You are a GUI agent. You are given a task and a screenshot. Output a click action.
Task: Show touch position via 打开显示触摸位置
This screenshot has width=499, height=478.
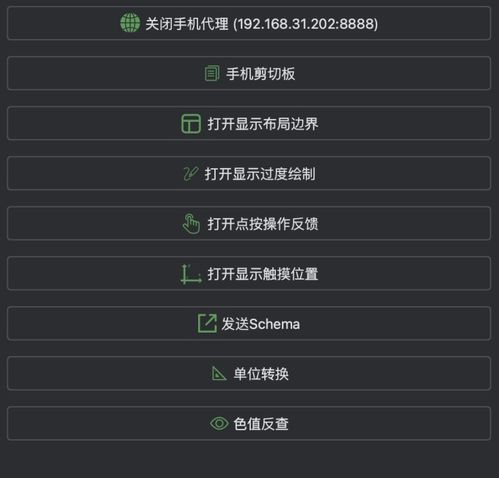click(x=249, y=273)
